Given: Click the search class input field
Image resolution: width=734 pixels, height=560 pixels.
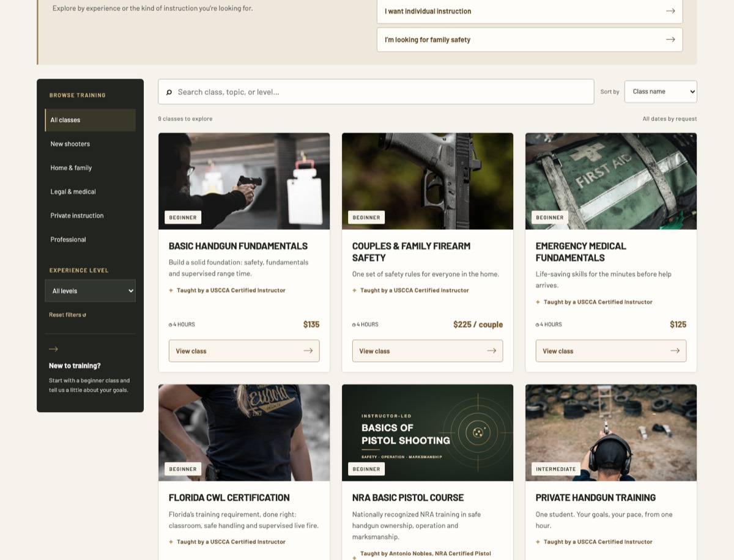Looking at the screenshot, I should (x=376, y=92).
